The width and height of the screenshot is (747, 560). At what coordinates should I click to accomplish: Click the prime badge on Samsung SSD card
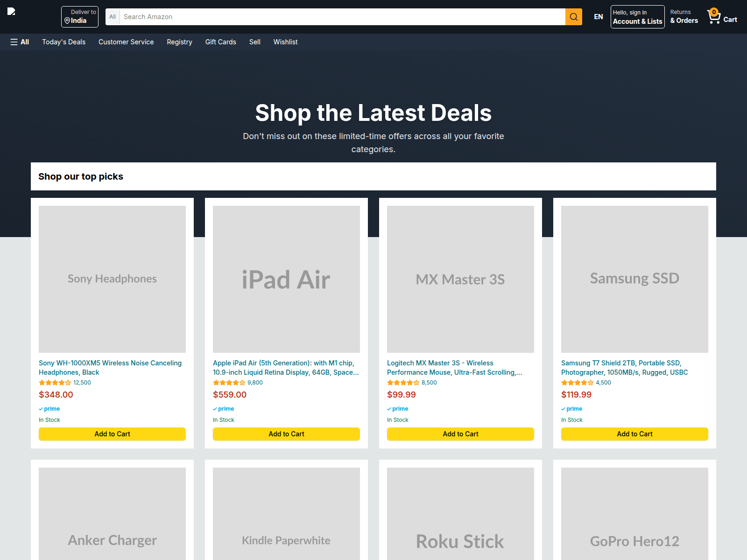[572, 408]
